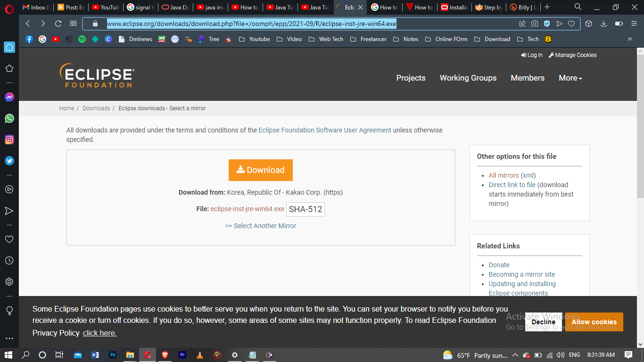Switch to the Bitly tab
The height and width of the screenshot is (362, 644).
click(524, 7)
